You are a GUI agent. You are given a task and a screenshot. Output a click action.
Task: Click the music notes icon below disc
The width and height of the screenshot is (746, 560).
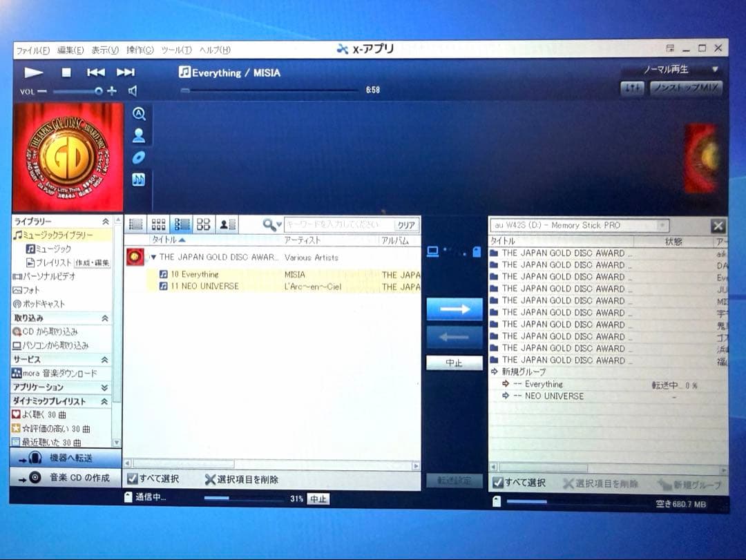coord(138,180)
